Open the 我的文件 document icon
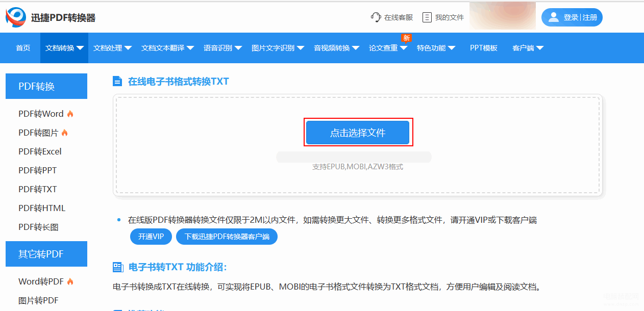The image size is (644, 311). pos(427,17)
